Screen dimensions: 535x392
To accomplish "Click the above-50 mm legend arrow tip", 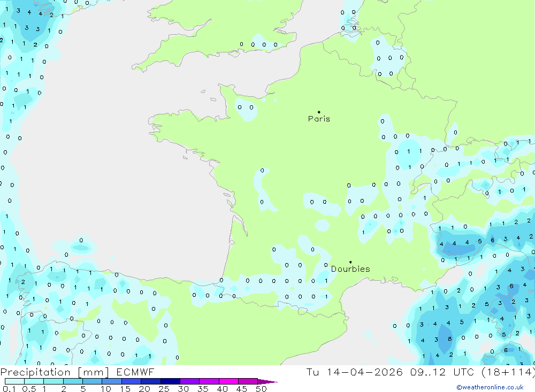I will tap(268, 382).
